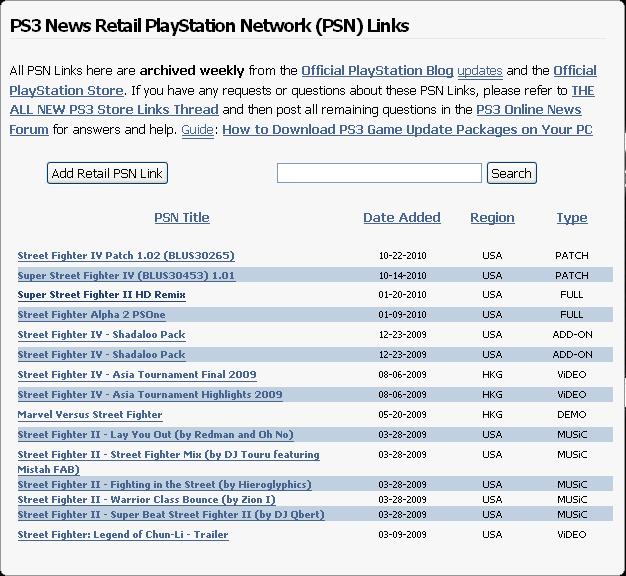626x576 pixels.
Task: Sort by PSN Title column header
Action: point(182,218)
